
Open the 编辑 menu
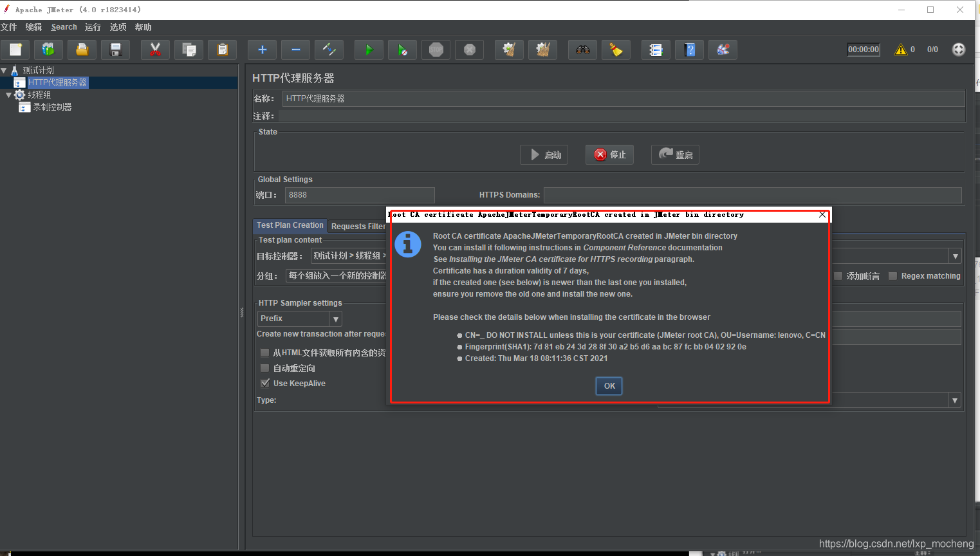point(33,27)
